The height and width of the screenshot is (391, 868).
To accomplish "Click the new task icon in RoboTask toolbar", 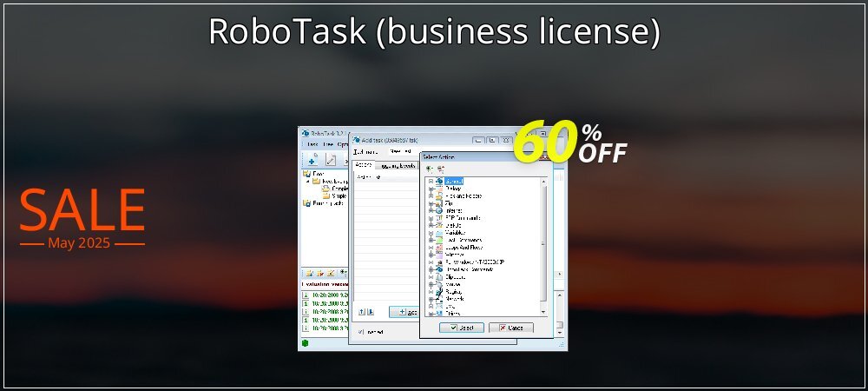I will pyautogui.click(x=312, y=160).
